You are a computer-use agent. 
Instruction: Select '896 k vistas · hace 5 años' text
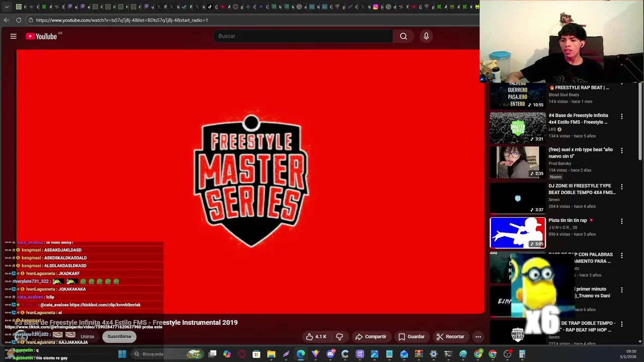[x=572, y=234]
